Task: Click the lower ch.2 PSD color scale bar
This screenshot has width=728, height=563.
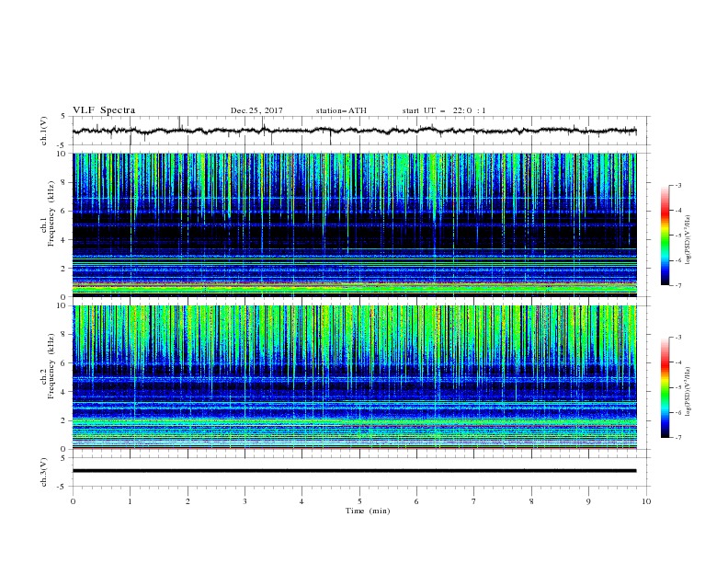Action: click(665, 387)
